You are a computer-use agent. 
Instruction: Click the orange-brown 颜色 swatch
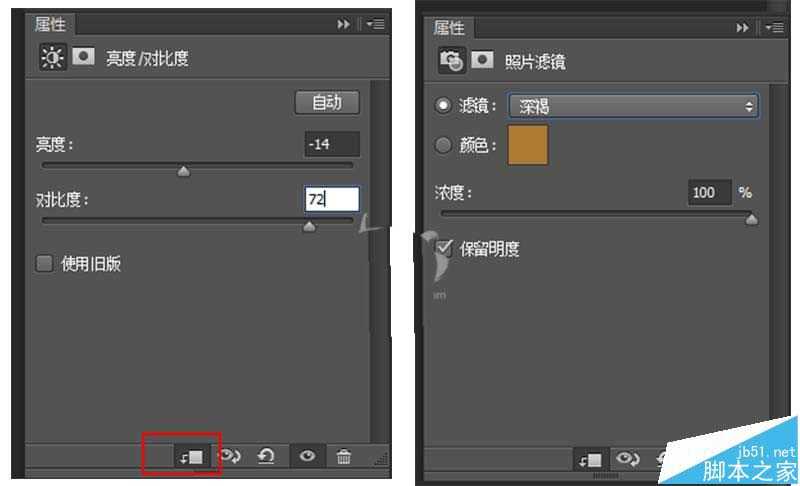pyautogui.click(x=528, y=145)
